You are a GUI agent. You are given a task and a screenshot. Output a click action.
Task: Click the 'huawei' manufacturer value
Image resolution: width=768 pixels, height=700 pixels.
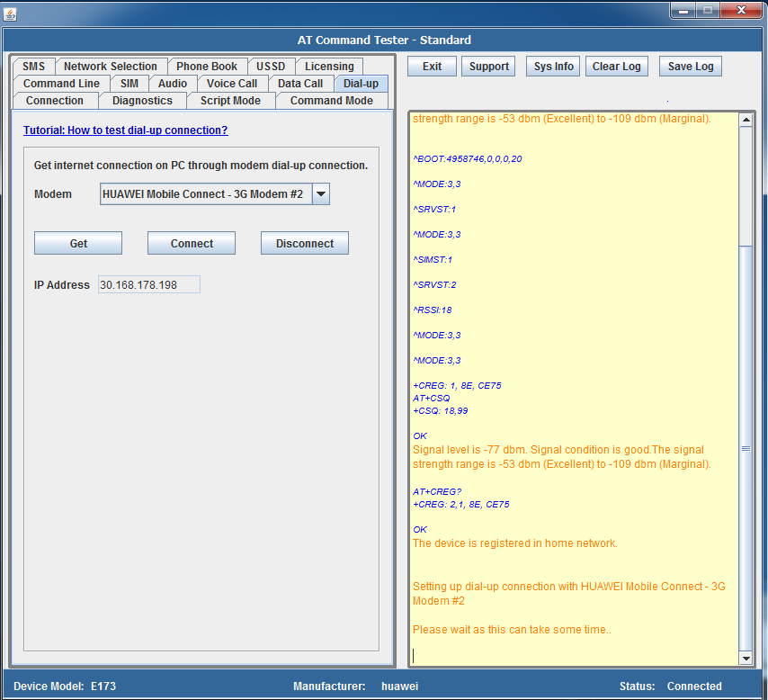tap(399, 687)
